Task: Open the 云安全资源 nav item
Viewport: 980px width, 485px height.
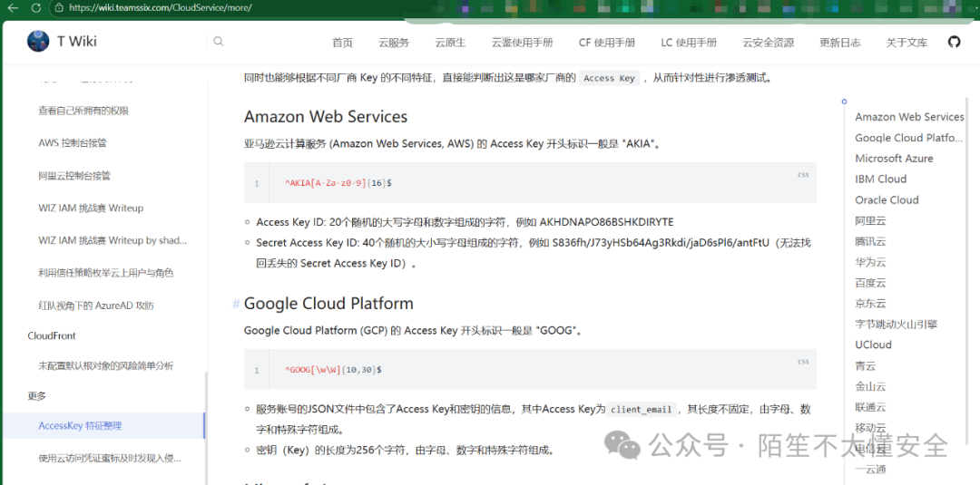Action: tap(769, 43)
